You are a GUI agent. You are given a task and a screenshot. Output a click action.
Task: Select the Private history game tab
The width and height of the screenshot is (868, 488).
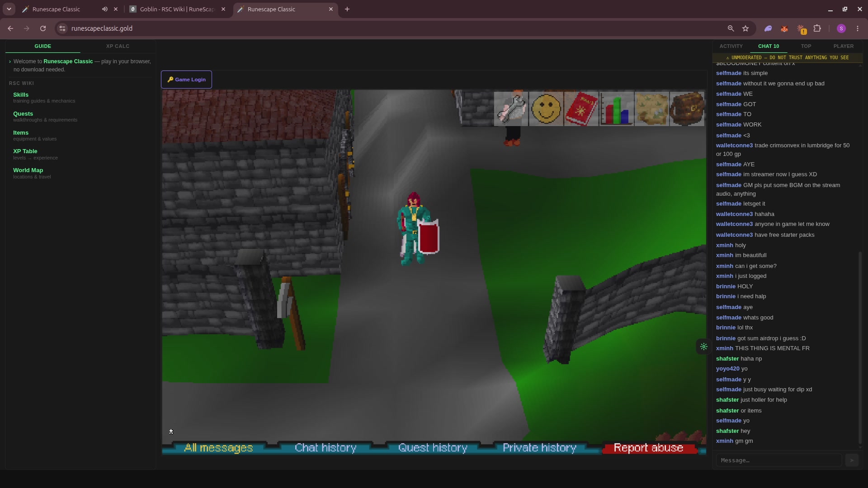coord(539,448)
